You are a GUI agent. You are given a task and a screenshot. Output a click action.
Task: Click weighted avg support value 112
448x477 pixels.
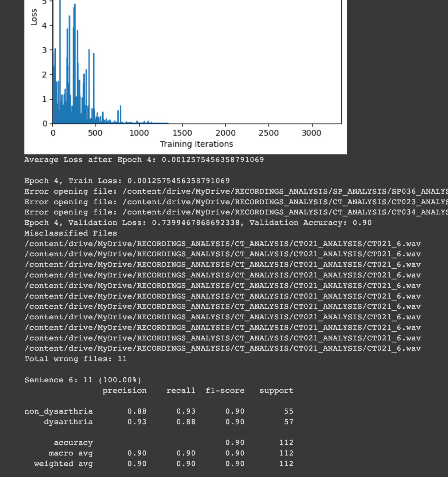pos(286,464)
